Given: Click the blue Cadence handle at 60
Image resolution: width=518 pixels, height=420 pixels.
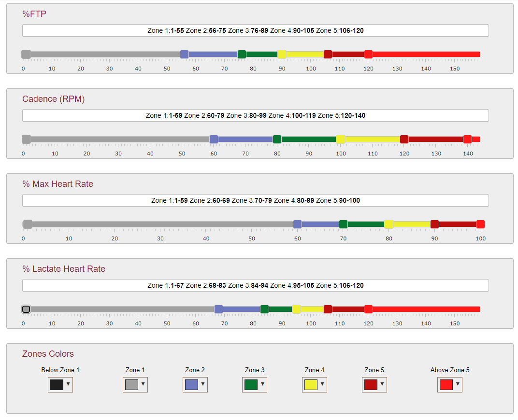Looking at the screenshot, I should 214,139.
